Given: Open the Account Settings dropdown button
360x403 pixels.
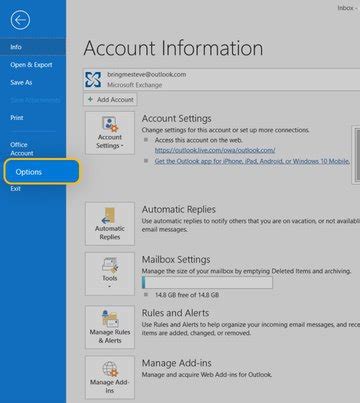Looking at the screenshot, I should (110, 133).
